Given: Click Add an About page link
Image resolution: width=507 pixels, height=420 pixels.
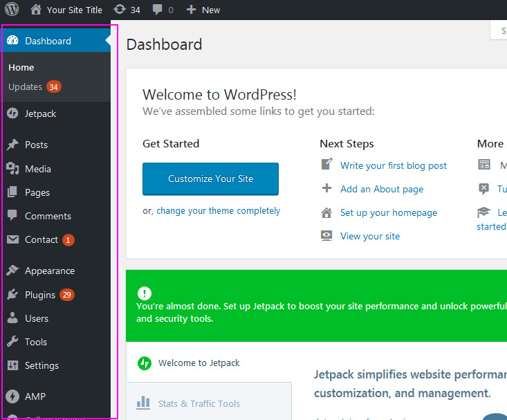Looking at the screenshot, I should pos(382,190).
